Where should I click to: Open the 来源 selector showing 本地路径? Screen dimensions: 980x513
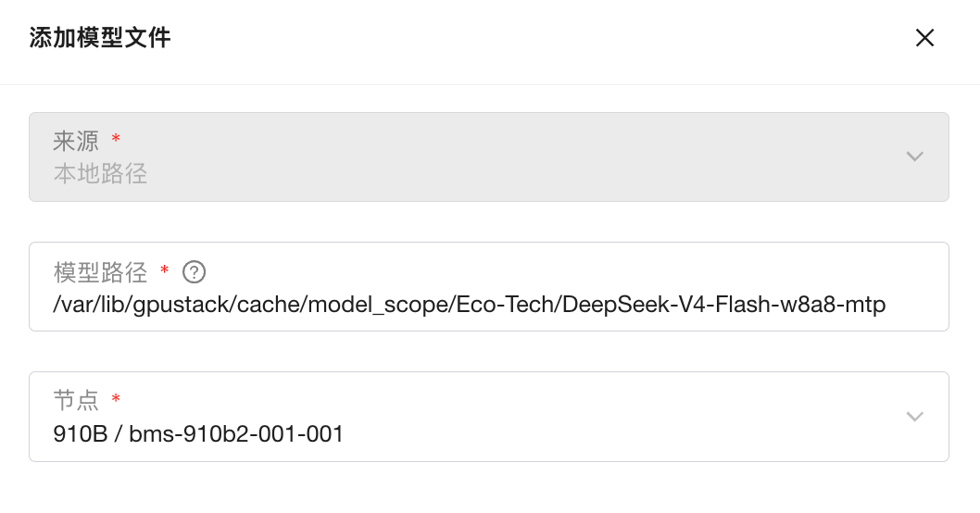click(463, 157)
